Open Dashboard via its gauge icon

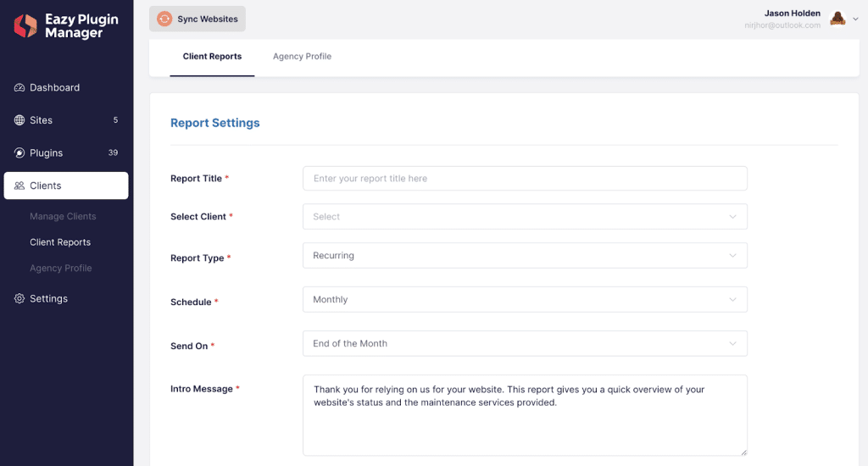pos(19,87)
